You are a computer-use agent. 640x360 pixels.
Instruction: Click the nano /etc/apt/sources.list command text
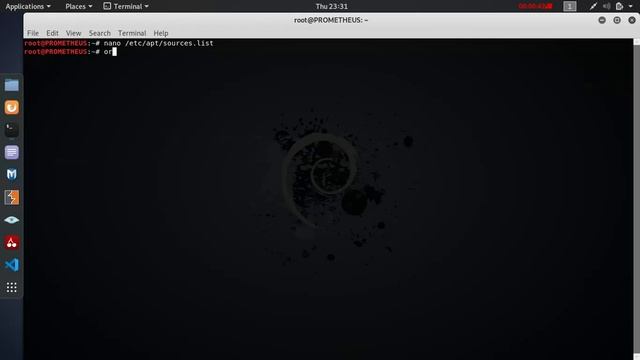158,43
